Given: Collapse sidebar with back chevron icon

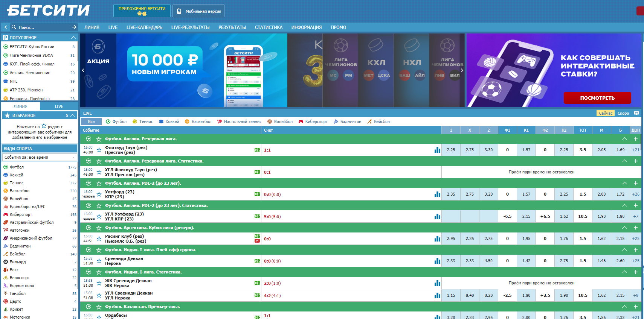Looking at the screenshot, I should tap(6, 27).
